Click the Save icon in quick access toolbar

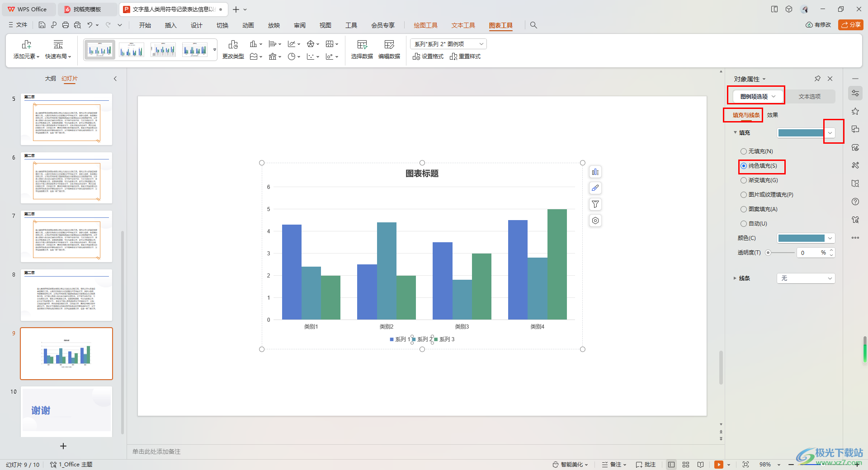coord(42,25)
